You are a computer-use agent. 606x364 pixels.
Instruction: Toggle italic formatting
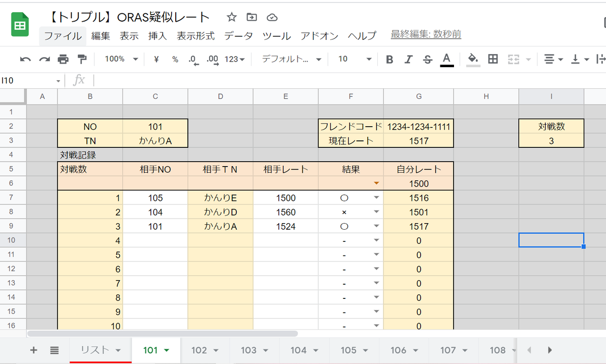[408, 59]
